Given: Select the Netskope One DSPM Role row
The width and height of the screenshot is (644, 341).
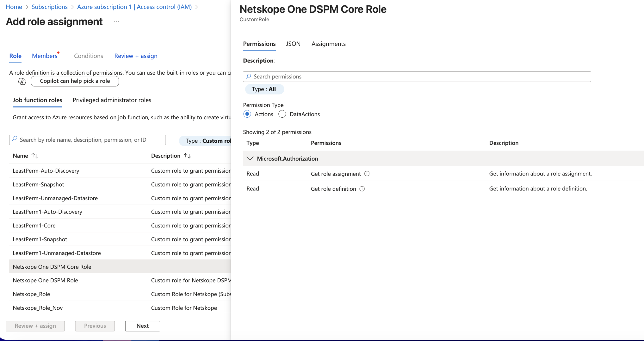Looking at the screenshot, I should (x=120, y=280).
